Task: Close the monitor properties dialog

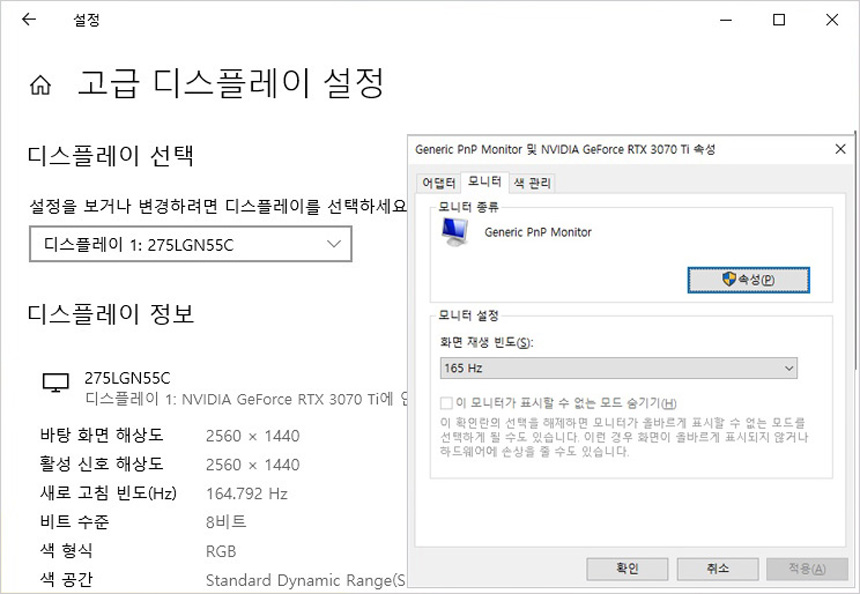Action: pyautogui.click(x=840, y=149)
